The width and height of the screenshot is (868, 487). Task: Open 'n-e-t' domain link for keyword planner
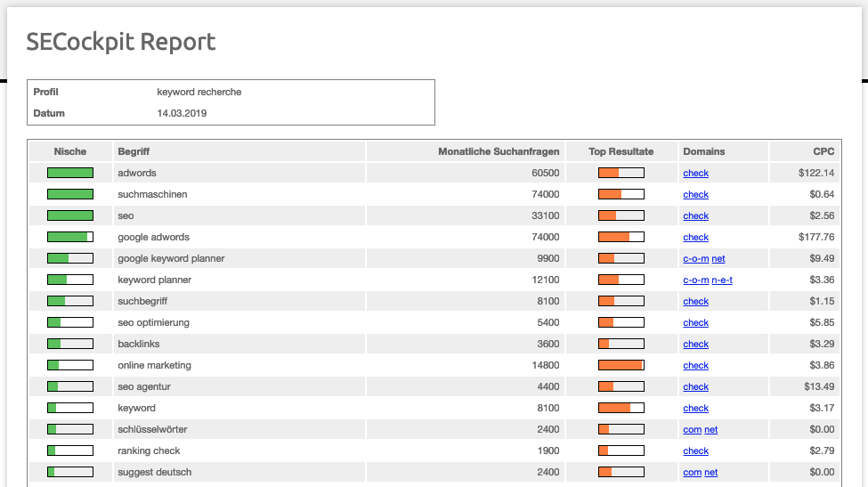click(722, 280)
